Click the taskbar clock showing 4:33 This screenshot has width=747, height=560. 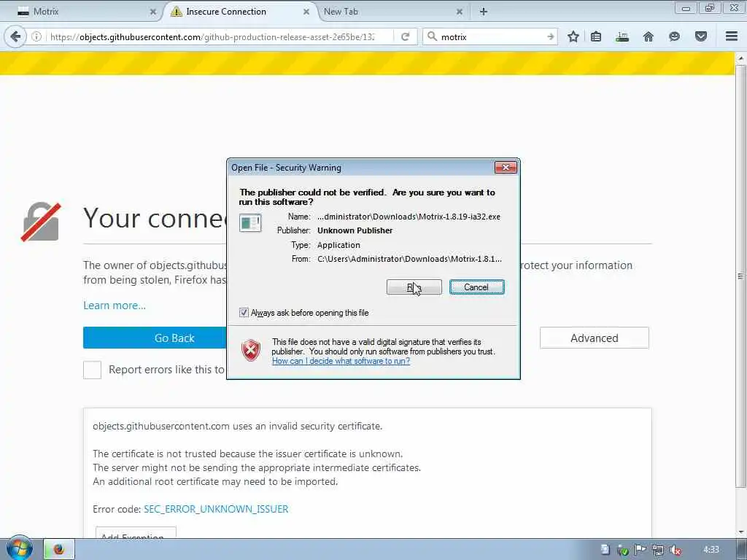pos(711,550)
